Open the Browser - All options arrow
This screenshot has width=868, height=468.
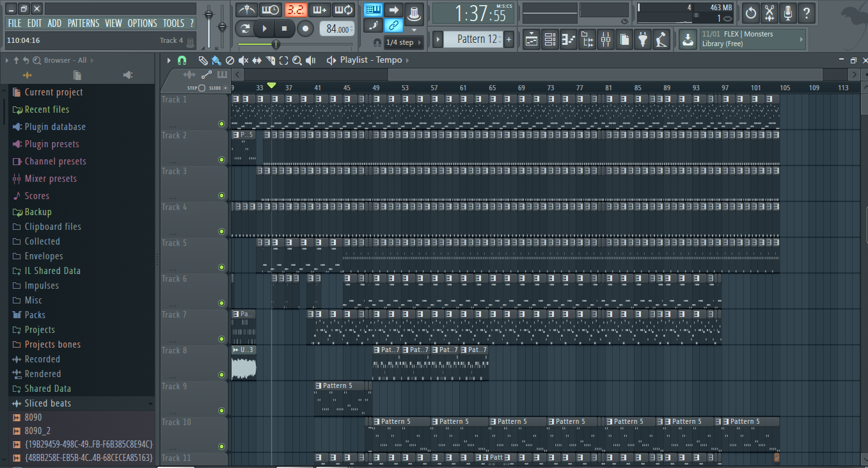[x=91, y=60]
